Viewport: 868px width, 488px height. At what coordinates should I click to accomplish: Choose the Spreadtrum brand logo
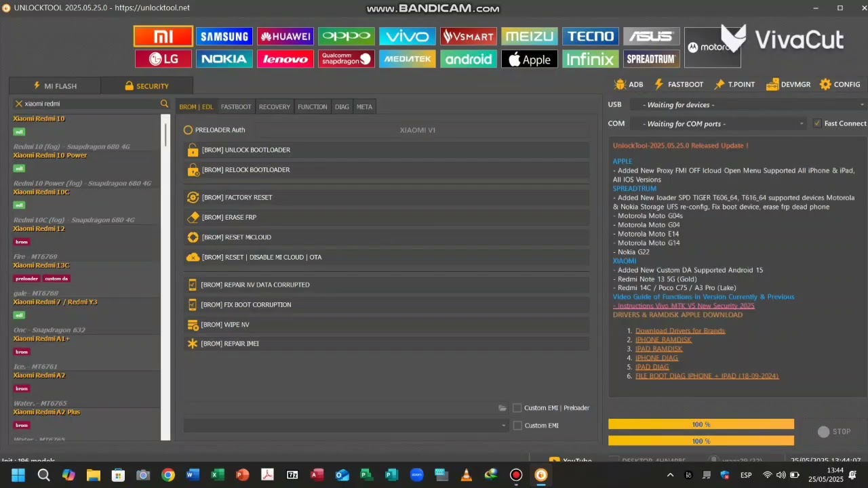[x=652, y=59]
